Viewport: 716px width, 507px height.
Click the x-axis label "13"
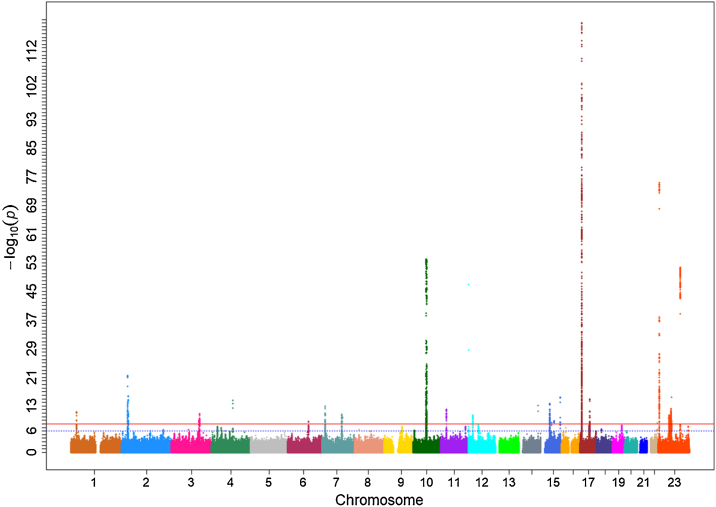click(x=509, y=482)
